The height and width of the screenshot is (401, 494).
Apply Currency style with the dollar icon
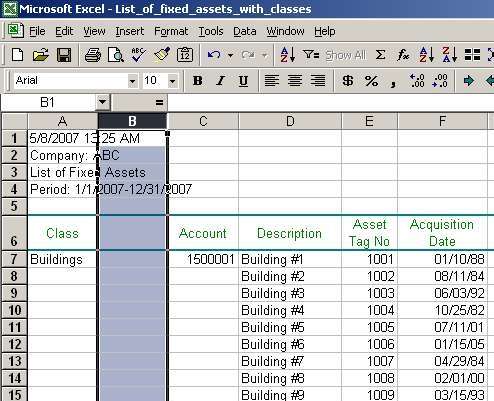point(348,80)
